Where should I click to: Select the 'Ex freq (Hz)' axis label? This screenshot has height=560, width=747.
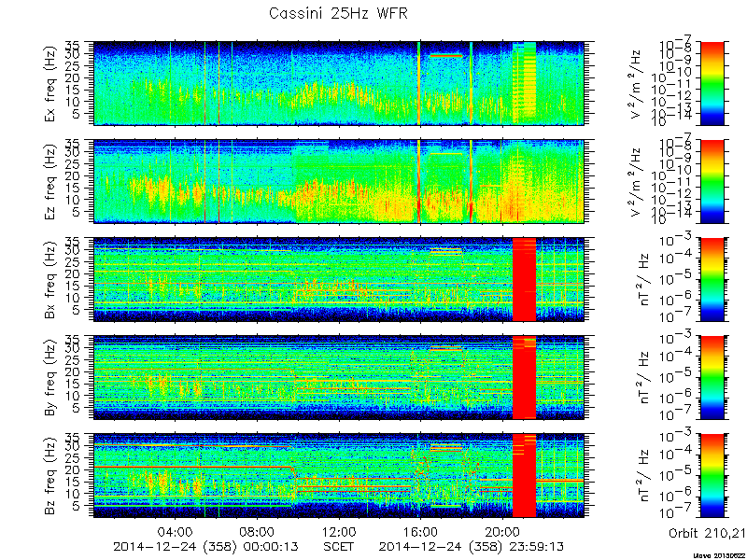click(x=50, y=84)
